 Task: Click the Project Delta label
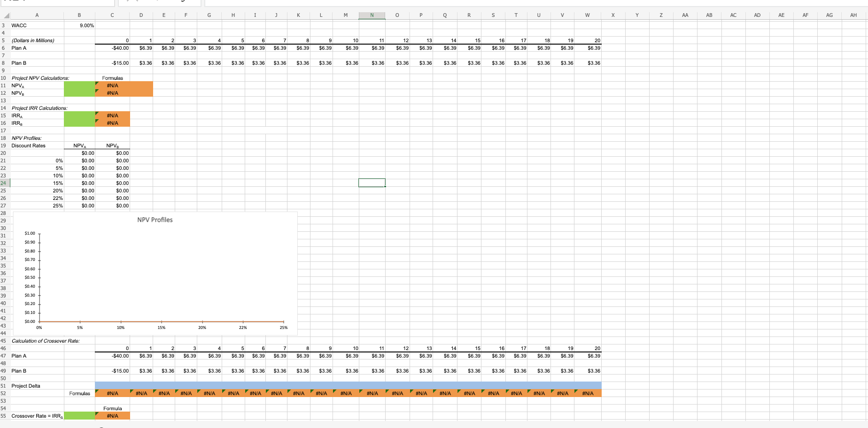(x=26, y=386)
